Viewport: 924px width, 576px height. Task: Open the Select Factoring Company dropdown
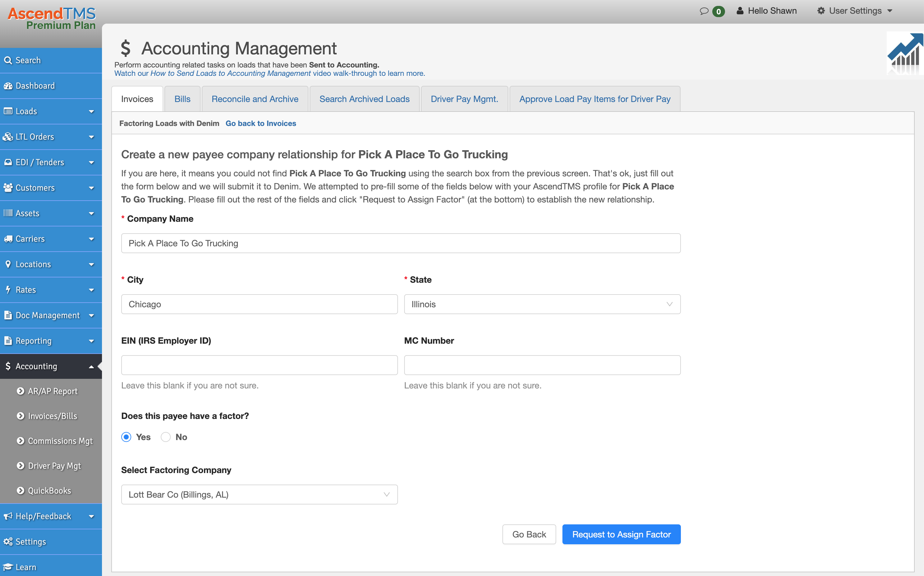(x=259, y=495)
